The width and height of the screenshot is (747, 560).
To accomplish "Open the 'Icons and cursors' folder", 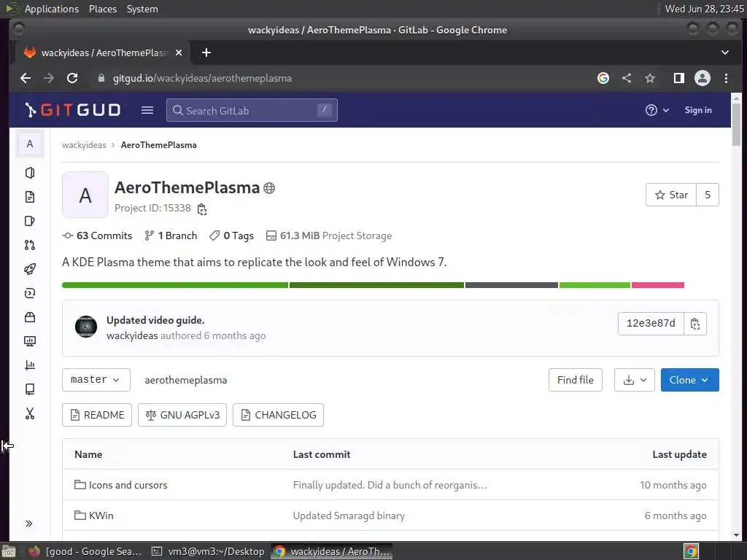I will pos(128,485).
